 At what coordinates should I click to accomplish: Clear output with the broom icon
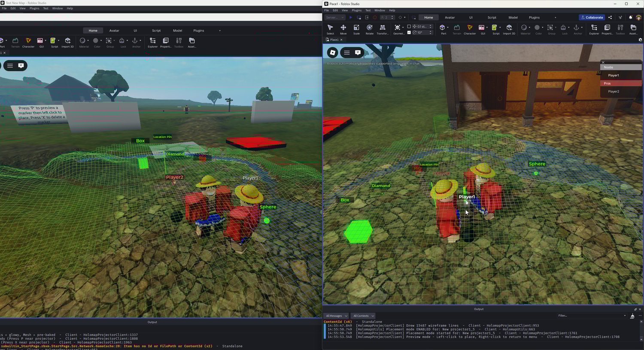click(x=632, y=316)
